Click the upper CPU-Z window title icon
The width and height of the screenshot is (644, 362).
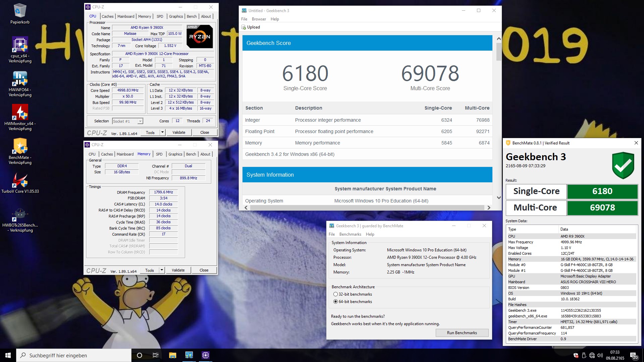[88, 7]
